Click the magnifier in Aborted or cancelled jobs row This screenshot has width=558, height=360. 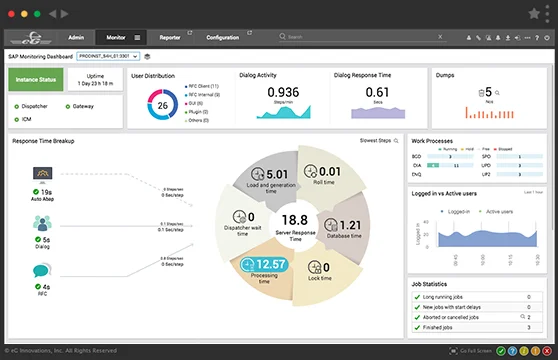click(x=522, y=317)
